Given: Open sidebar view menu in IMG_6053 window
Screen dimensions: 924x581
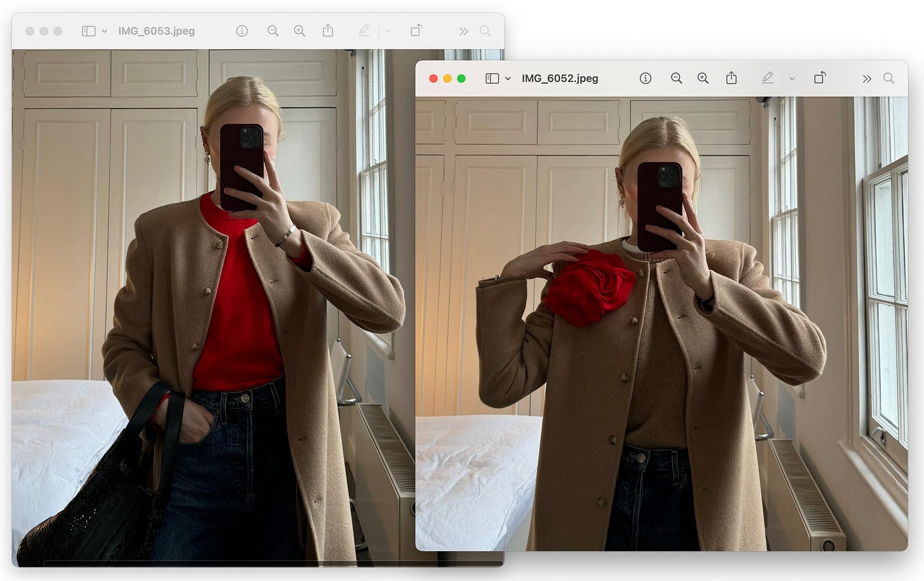Looking at the screenshot, I should (x=89, y=31).
